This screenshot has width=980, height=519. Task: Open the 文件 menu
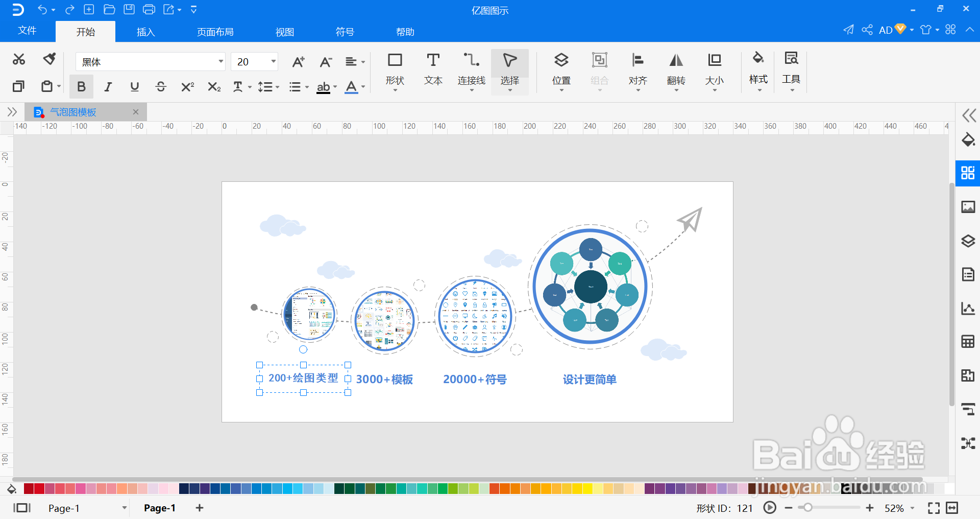pyautogui.click(x=27, y=31)
